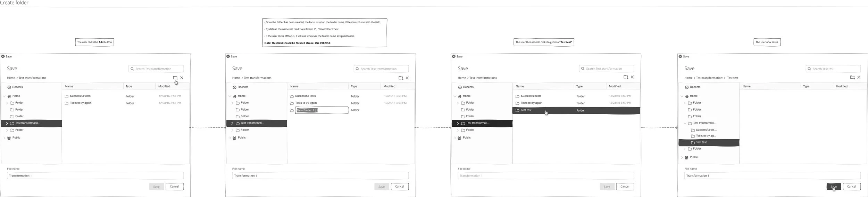The width and height of the screenshot is (868, 197).
Task: Click the Add folder icon in first Save dialog
Action: point(175,78)
